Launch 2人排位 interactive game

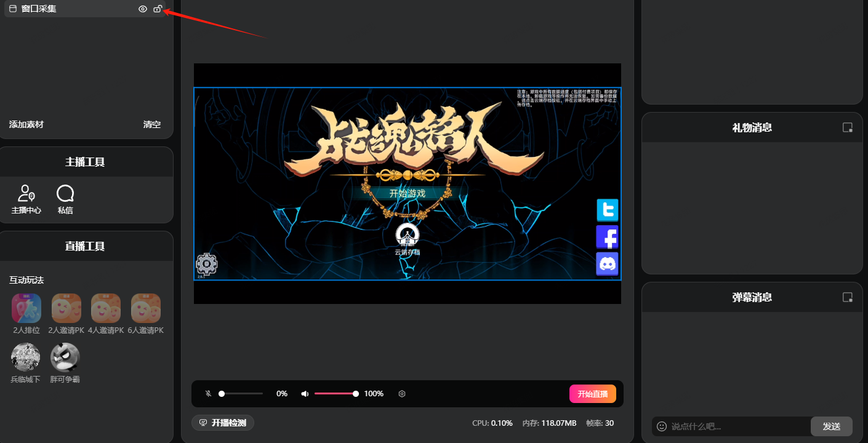pyautogui.click(x=26, y=308)
